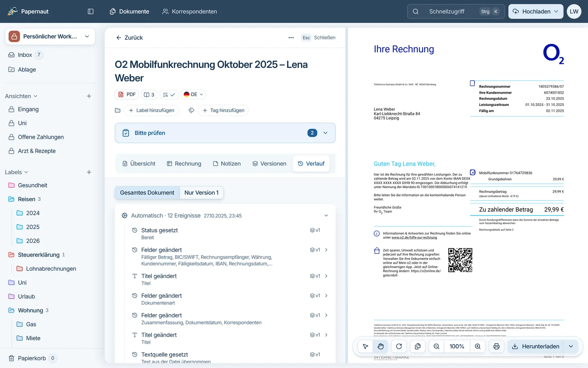Switch to Nur Version 1 history scope
Image resolution: width=588 pixels, height=368 pixels.
coord(201,193)
